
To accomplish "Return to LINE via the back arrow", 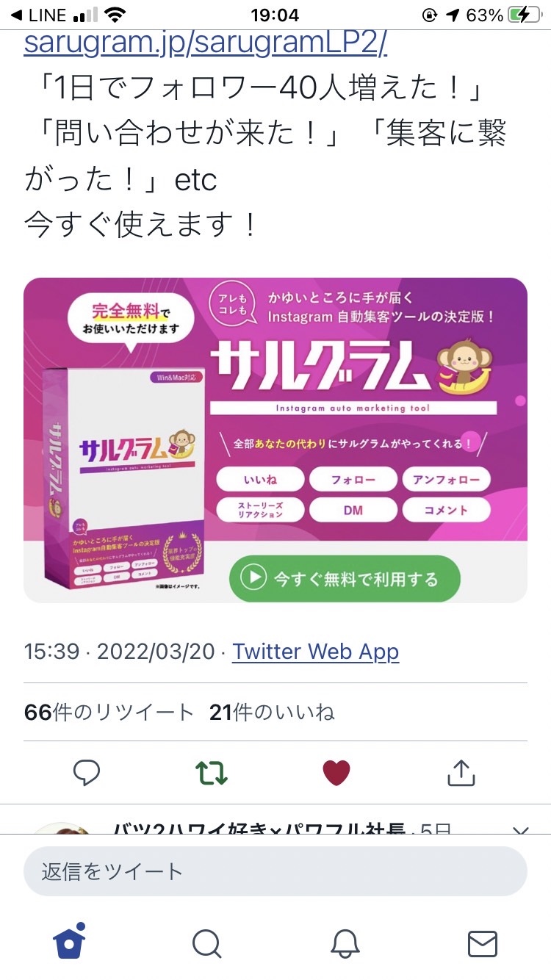I will coord(38,15).
